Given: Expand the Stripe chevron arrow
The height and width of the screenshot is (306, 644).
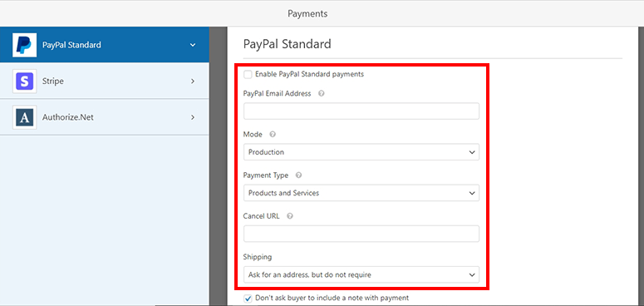Looking at the screenshot, I should coord(193,81).
